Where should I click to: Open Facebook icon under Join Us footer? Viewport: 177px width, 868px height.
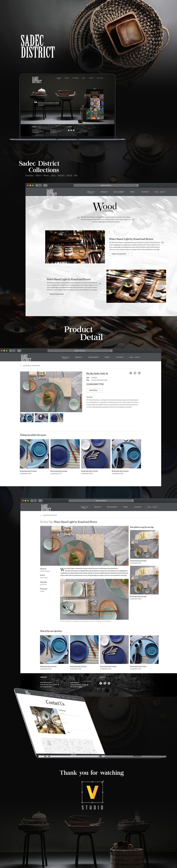click(x=101, y=683)
